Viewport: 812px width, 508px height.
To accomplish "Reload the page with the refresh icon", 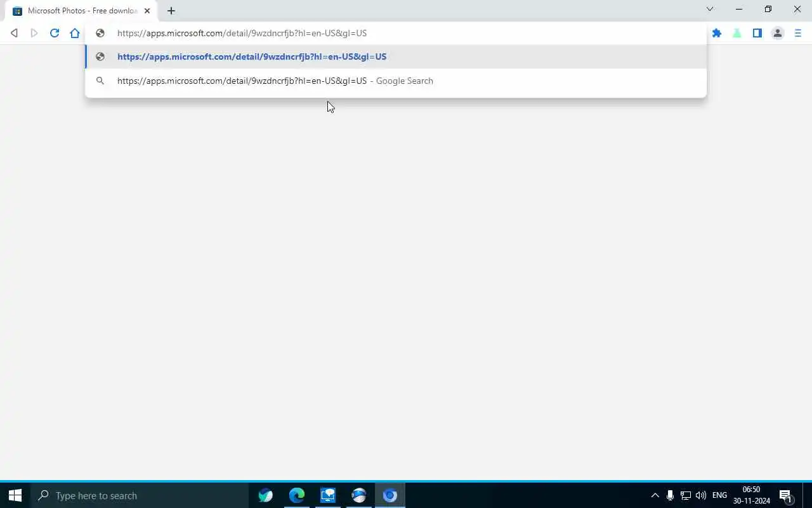I will coord(55,33).
